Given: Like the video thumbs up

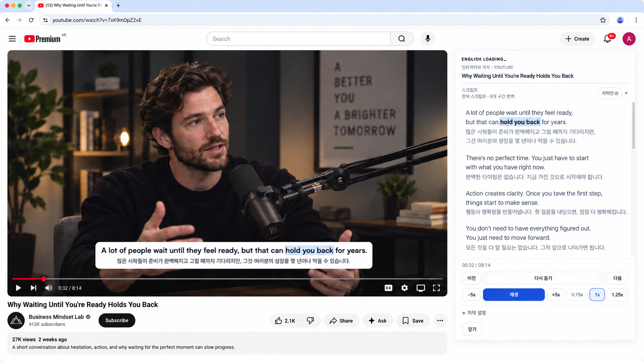Looking at the screenshot, I should pos(285,320).
